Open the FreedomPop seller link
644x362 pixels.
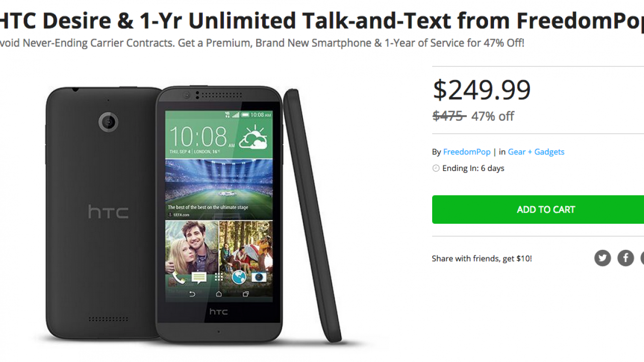click(x=466, y=152)
